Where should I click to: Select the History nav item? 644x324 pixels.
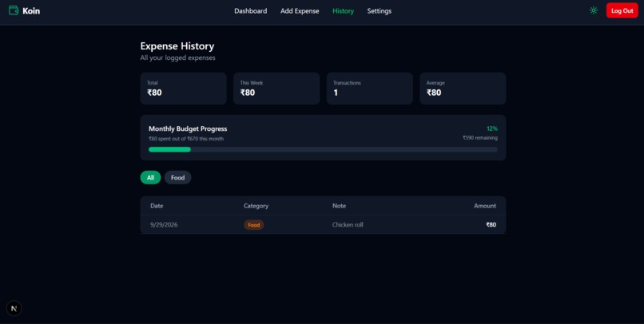coord(343,11)
